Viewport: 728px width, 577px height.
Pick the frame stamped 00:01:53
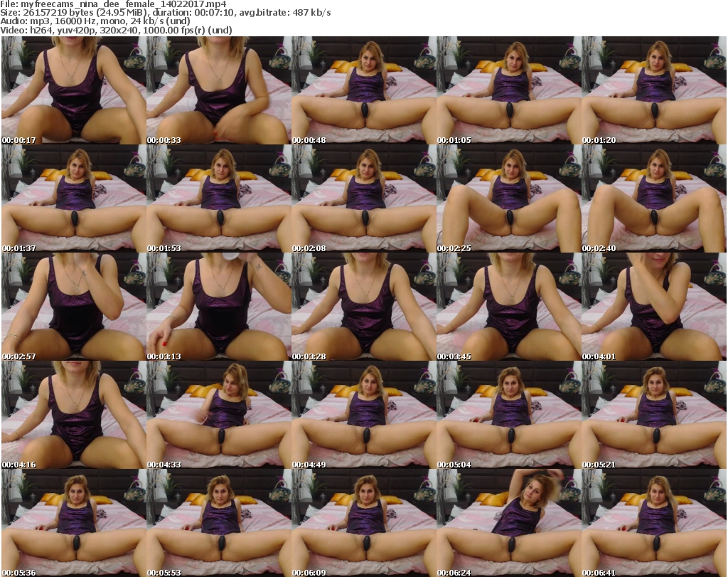219,198
